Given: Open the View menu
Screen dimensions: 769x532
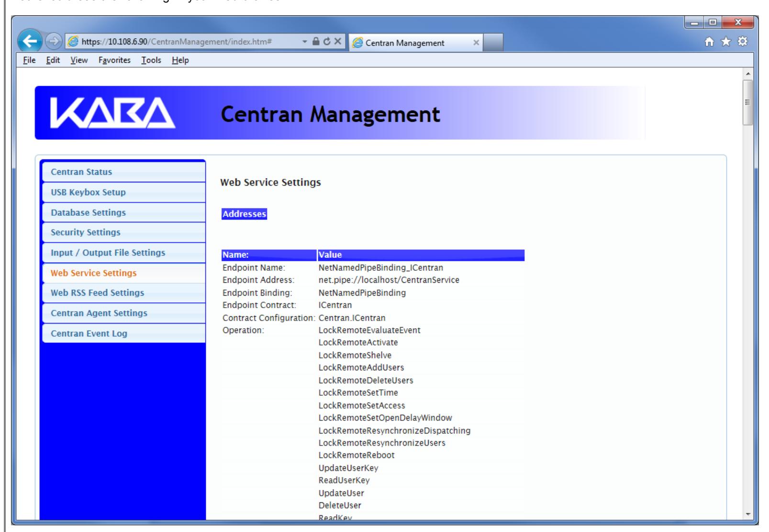Looking at the screenshot, I should pyautogui.click(x=79, y=60).
